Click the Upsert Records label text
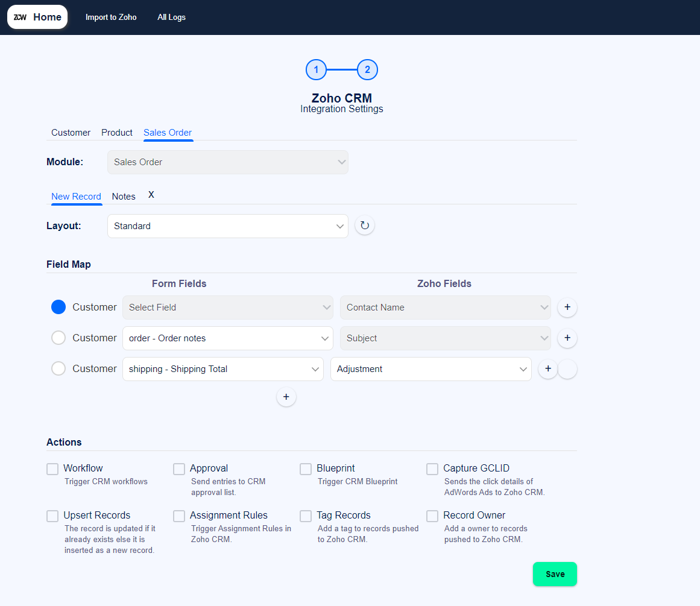Screen dimensions: 700x606 pyautogui.click(x=97, y=515)
